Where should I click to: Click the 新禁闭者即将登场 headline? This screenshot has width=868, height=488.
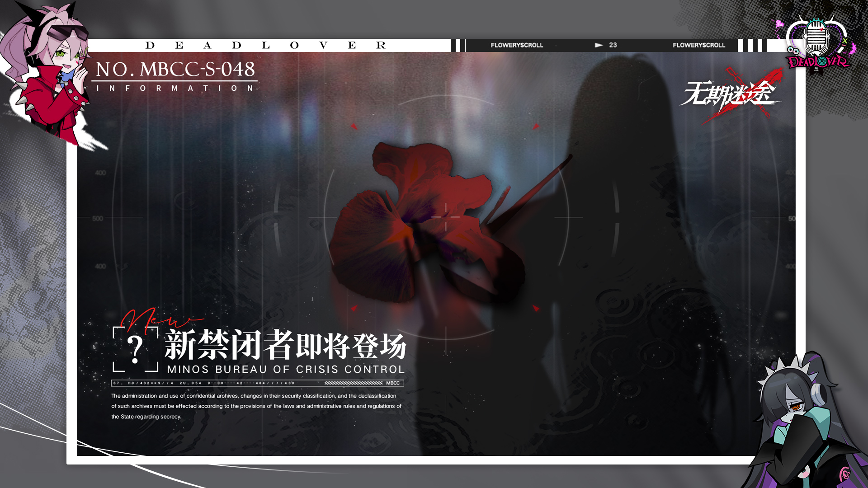click(286, 345)
